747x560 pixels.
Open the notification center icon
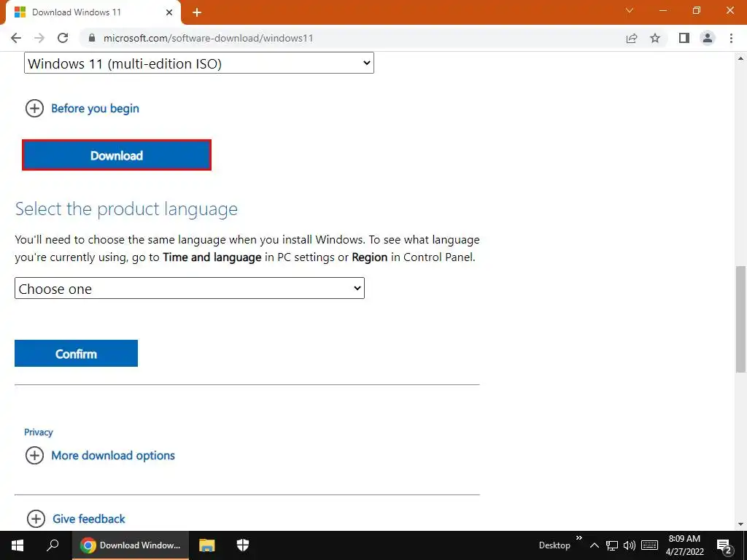pos(724,545)
